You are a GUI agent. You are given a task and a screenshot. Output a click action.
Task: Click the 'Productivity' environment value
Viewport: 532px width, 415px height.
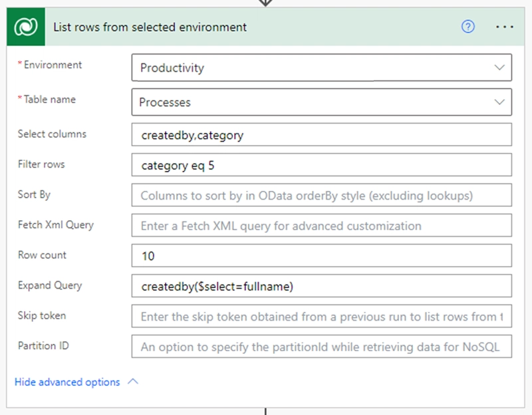(x=172, y=68)
